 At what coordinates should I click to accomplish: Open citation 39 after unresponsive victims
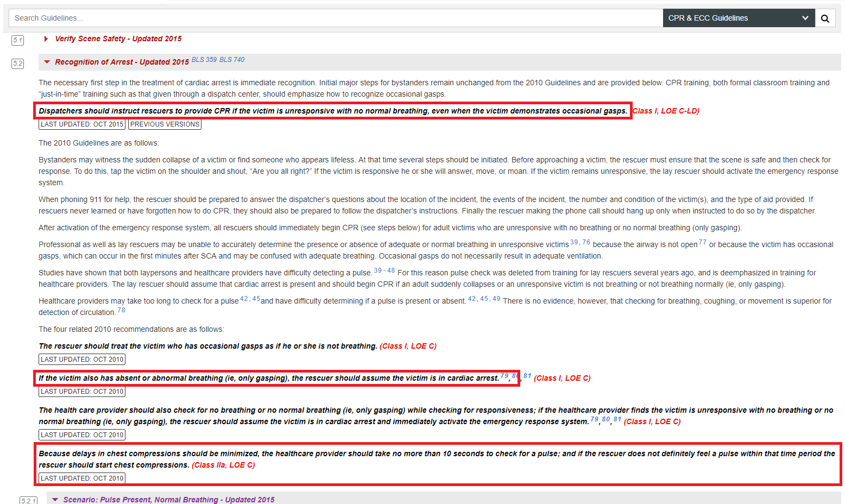tap(574, 242)
